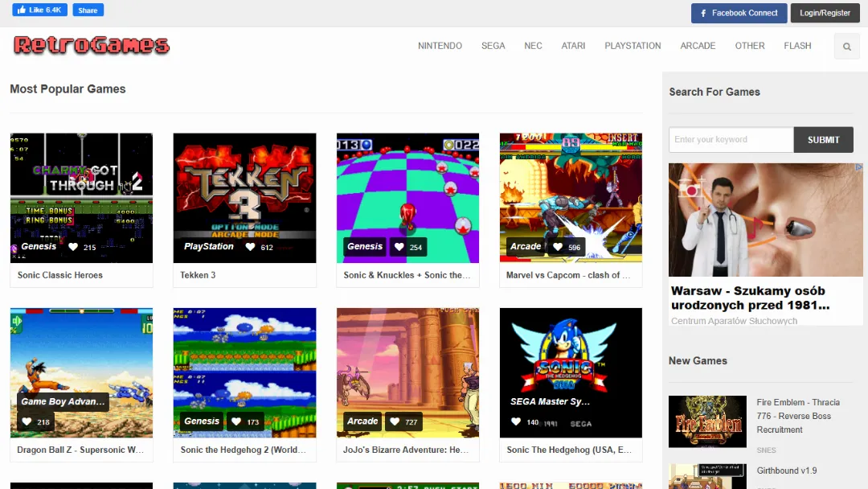The image size is (868, 489).
Task: Click heart icon on Sonic & Knuckles thumbnail
Action: click(399, 247)
